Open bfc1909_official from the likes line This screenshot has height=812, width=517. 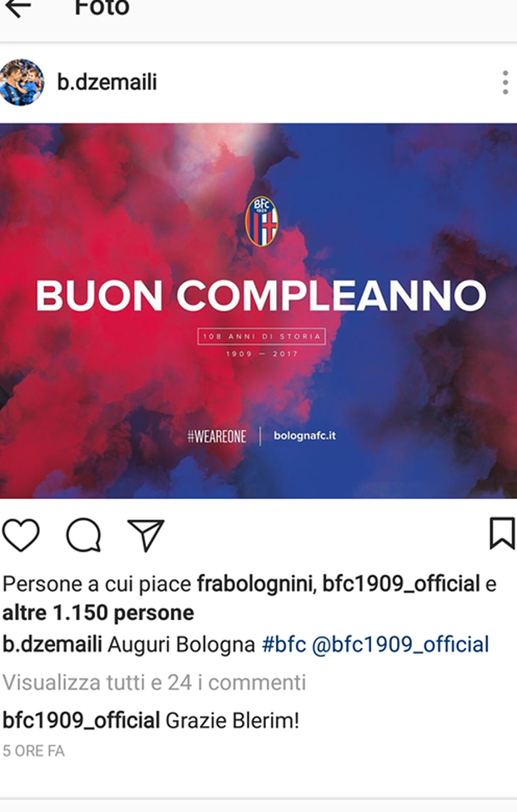click(401, 584)
